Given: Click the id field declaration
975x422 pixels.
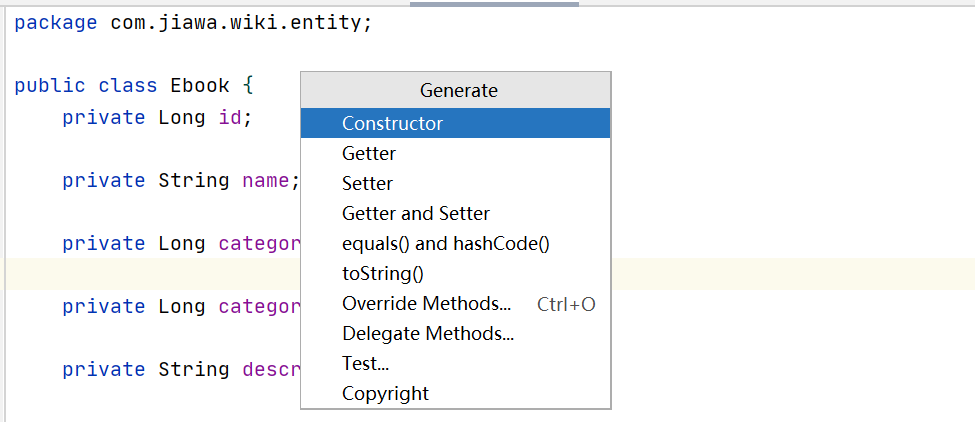Looking at the screenshot, I should tap(157, 117).
